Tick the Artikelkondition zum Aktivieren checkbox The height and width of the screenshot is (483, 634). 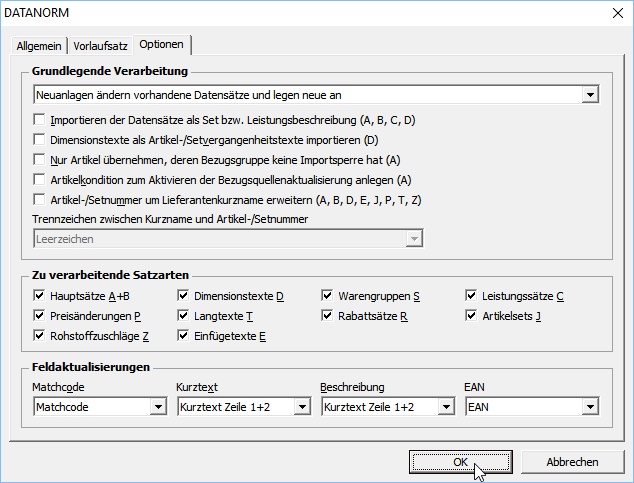click(40, 180)
